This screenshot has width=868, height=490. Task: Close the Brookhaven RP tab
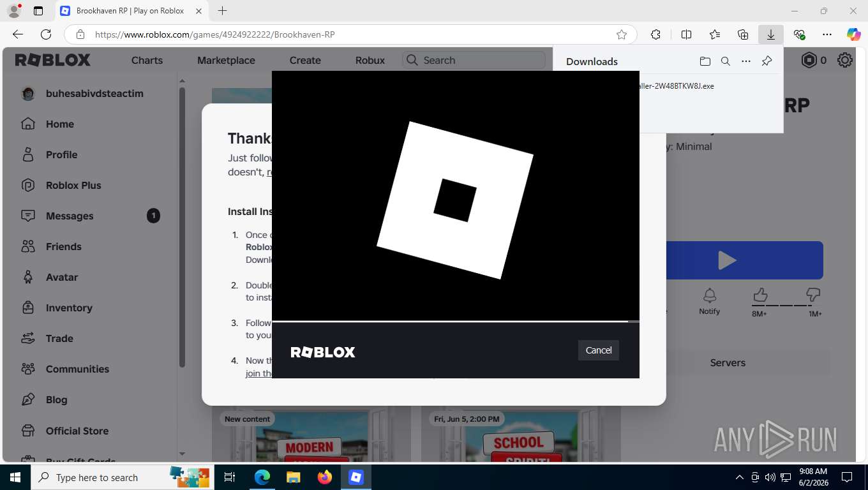pyautogui.click(x=199, y=11)
